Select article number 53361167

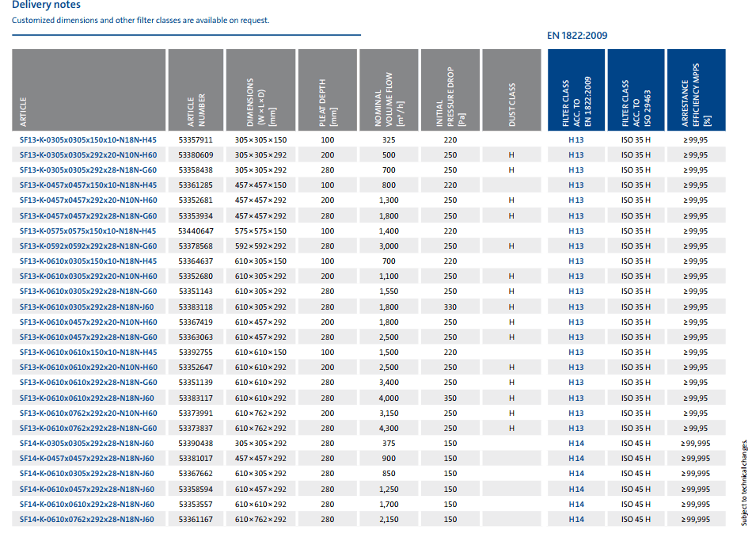(x=196, y=520)
